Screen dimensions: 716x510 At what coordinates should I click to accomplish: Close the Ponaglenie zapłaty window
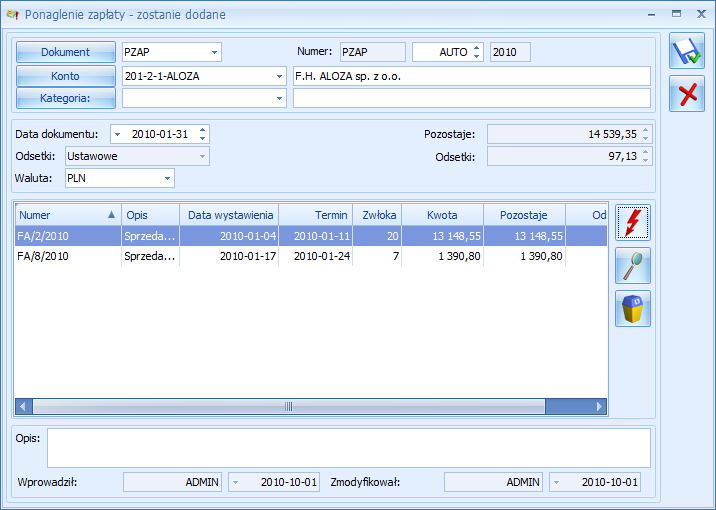pyautogui.click(x=701, y=14)
